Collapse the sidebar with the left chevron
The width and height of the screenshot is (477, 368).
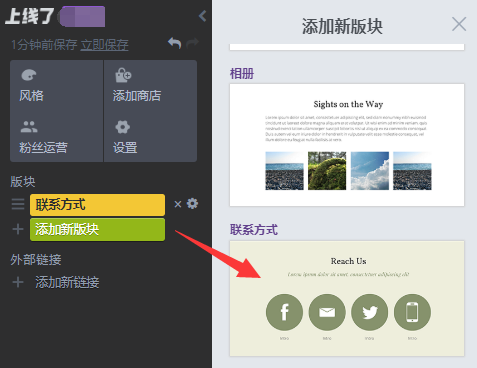point(202,16)
